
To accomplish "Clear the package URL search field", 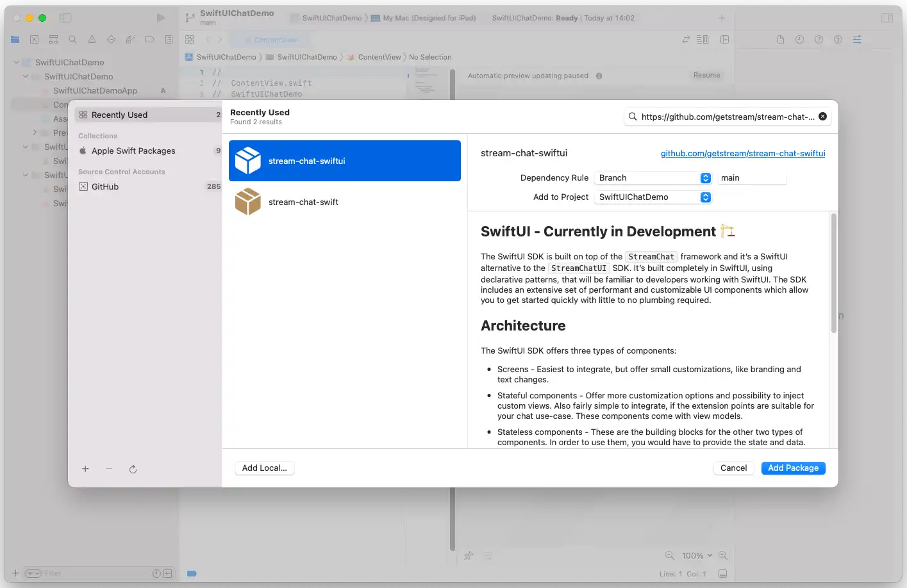I will click(822, 117).
